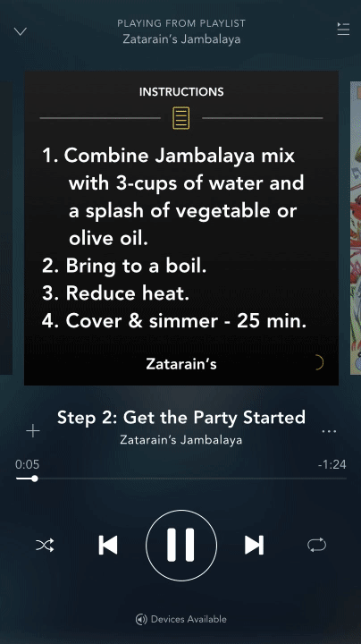Image resolution: width=361 pixels, height=644 pixels.
Task: Open the play queue icon
Action: [343, 29]
